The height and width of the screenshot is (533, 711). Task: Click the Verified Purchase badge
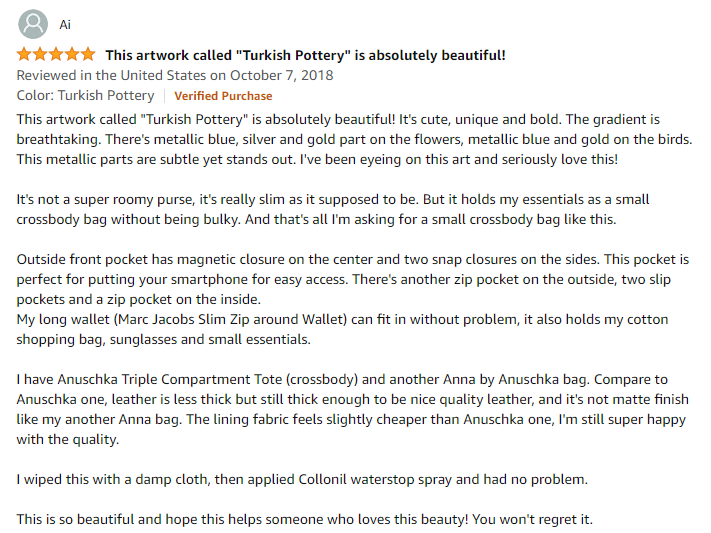pyautogui.click(x=223, y=96)
